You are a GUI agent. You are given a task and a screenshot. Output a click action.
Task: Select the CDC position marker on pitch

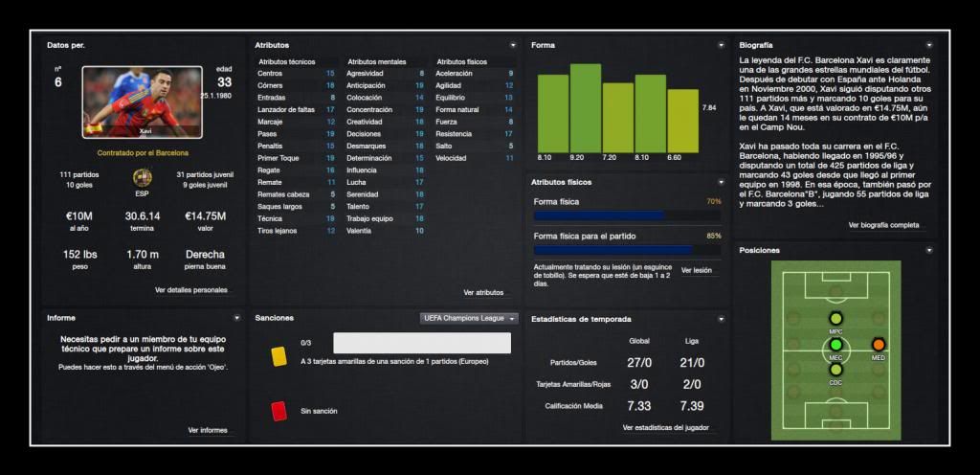pyautogui.click(x=835, y=370)
